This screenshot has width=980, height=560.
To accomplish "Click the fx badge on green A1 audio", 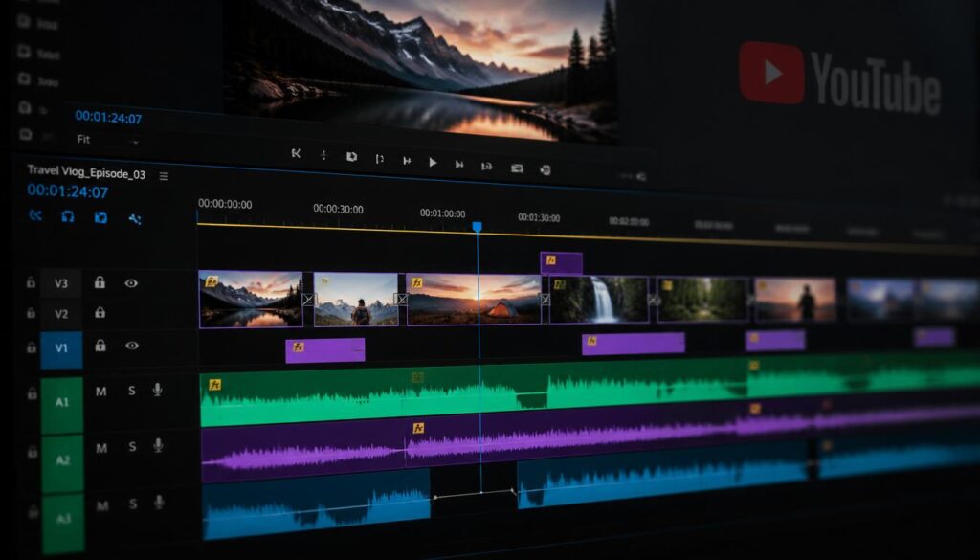I will coord(214,385).
